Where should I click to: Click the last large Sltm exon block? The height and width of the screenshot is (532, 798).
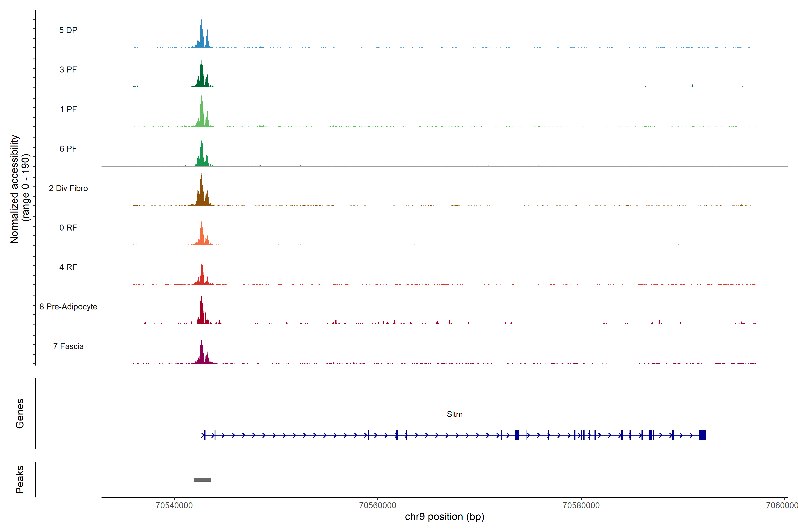coord(702,435)
